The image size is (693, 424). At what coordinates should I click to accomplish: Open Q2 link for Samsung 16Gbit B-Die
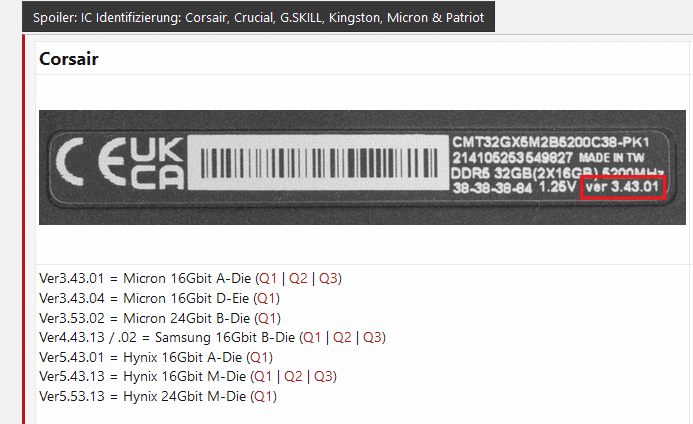(x=342, y=337)
